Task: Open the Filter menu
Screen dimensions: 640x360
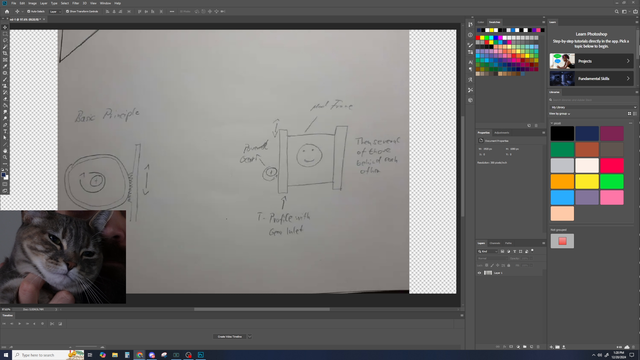Action: (76, 3)
